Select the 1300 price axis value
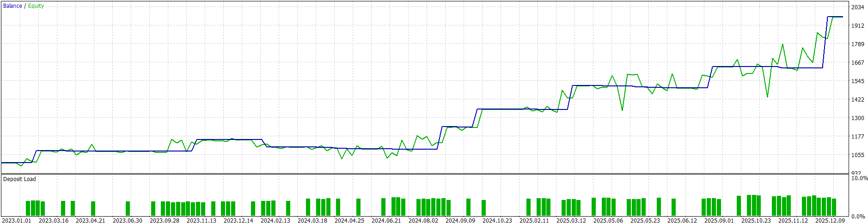This screenshot has width=868, height=224. (x=858, y=118)
